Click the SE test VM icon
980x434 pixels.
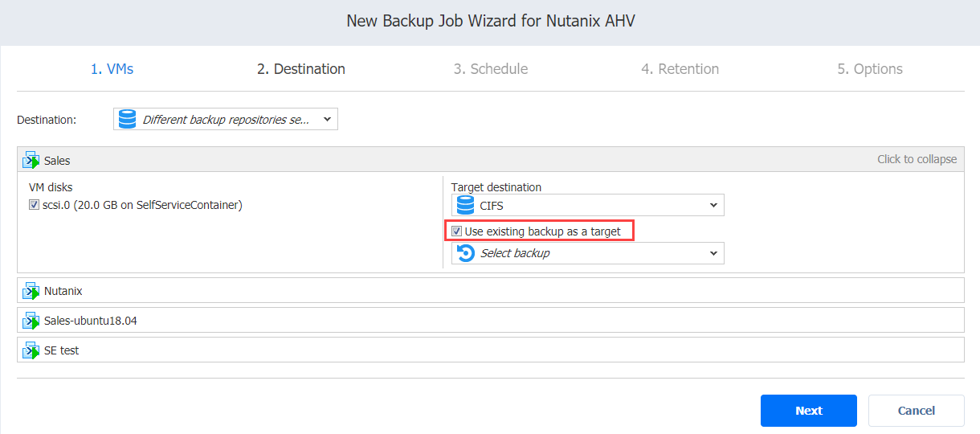31,350
